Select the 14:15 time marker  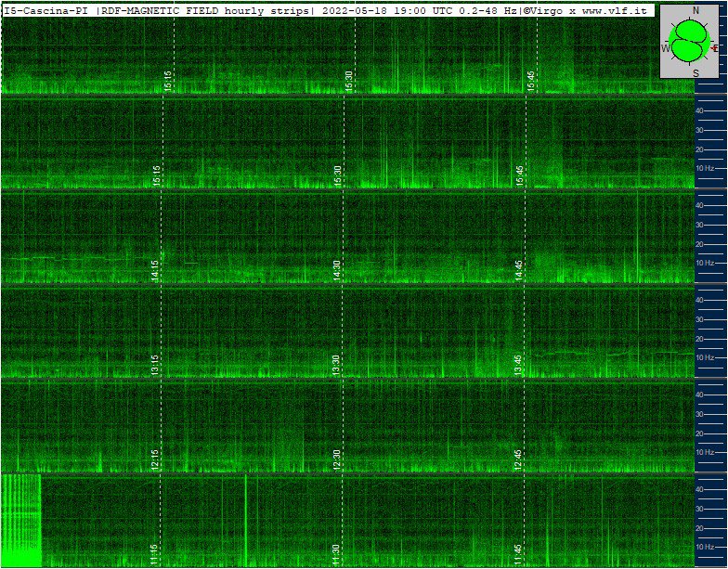pyautogui.click(x=156, y=269)
